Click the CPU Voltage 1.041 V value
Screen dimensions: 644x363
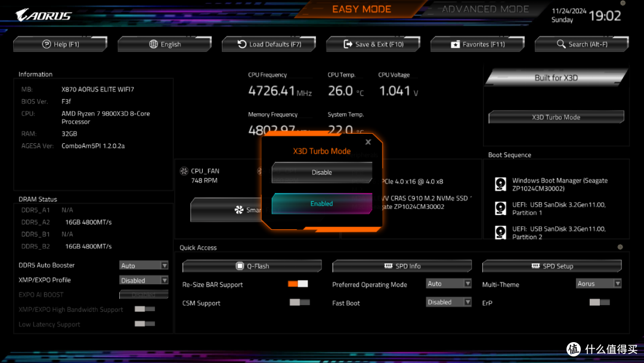coord(398,91)
